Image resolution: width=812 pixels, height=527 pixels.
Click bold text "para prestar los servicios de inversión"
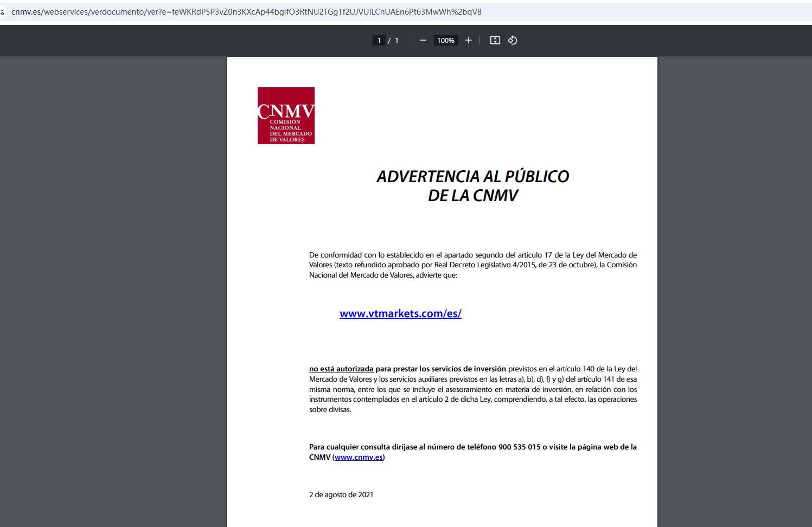[x=440, y=369]
